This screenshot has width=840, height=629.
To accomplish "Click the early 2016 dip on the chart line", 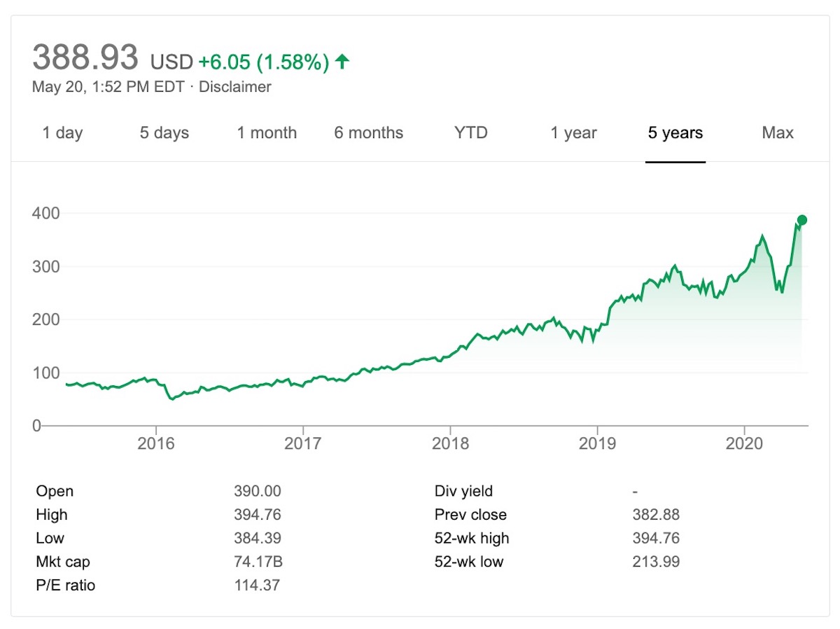I will [x=171, y=399].
